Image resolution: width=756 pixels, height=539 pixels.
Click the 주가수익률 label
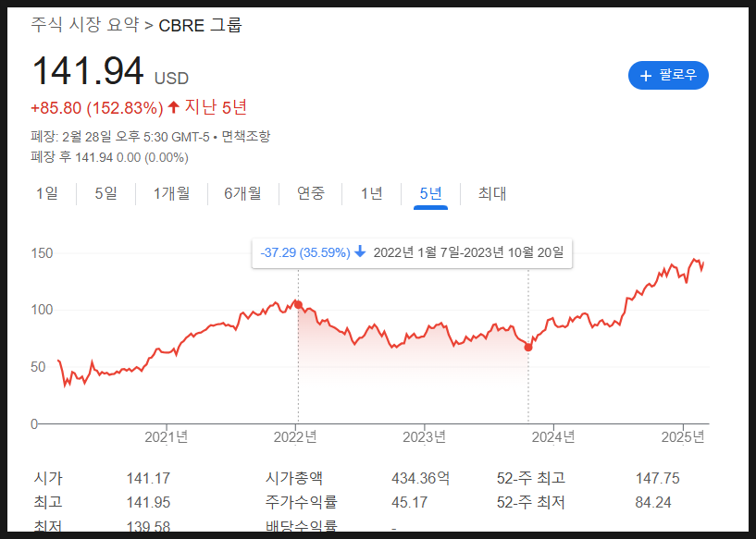coord(301,502)
